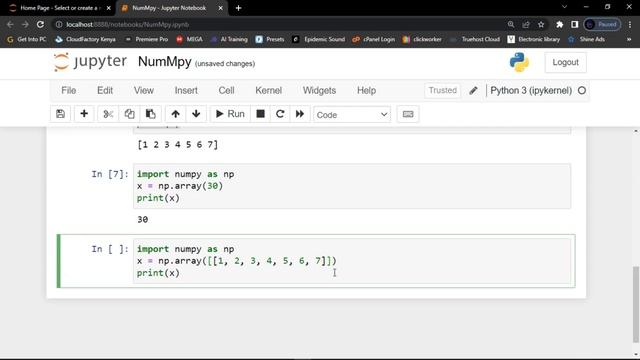Click the Trusted notebook indicator
The height and width of the screenshot is (360, 640).
click(442, 90)
